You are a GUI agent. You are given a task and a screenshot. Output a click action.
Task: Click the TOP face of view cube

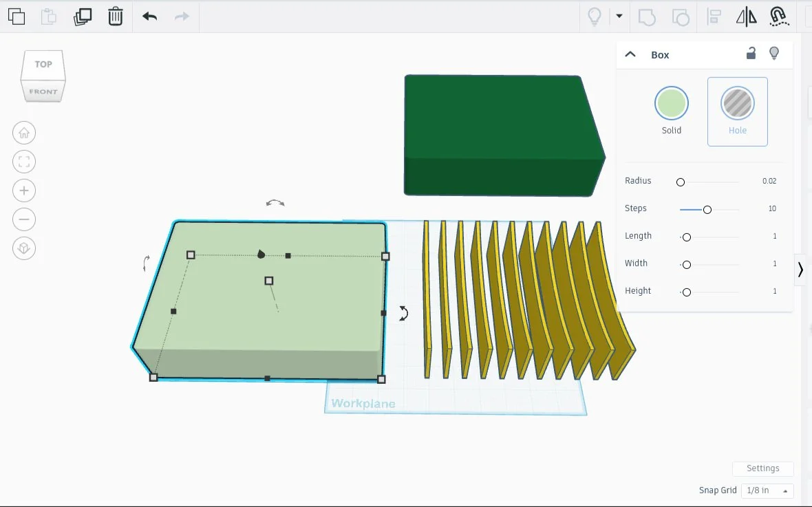[43, 64]
